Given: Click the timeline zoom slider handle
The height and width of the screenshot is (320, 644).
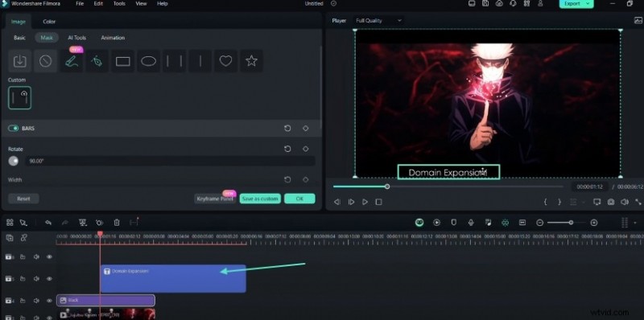Looking at the screenshot, I should click(571, 223).
